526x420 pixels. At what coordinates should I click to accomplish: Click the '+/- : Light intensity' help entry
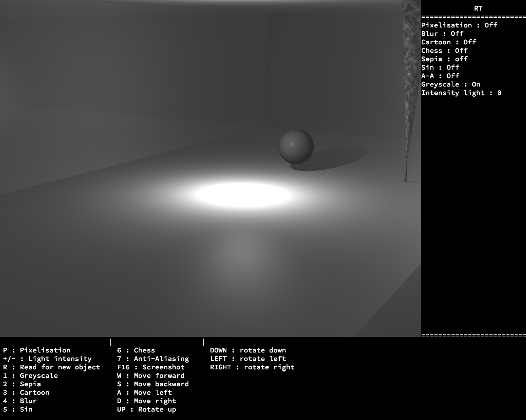(47, 359)
